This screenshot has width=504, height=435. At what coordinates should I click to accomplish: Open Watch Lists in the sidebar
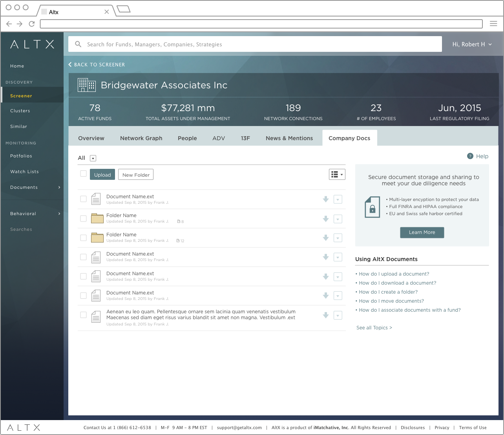coord(24,172)
